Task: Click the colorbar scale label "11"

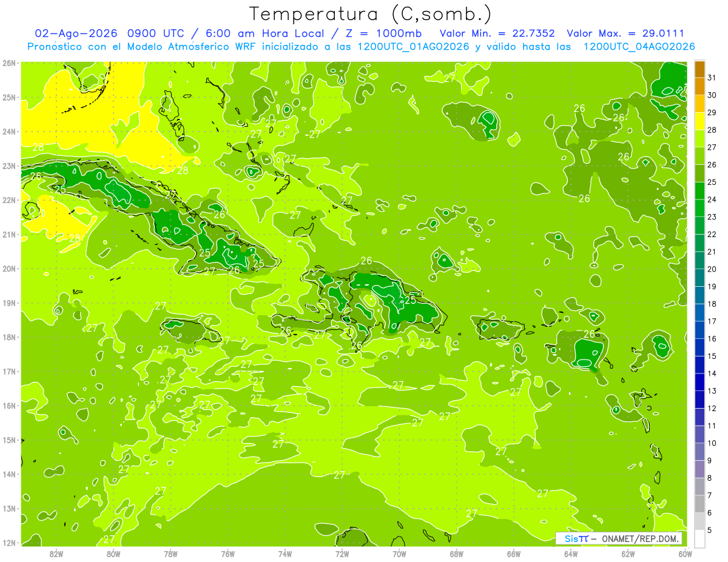Action: point(712,426)
